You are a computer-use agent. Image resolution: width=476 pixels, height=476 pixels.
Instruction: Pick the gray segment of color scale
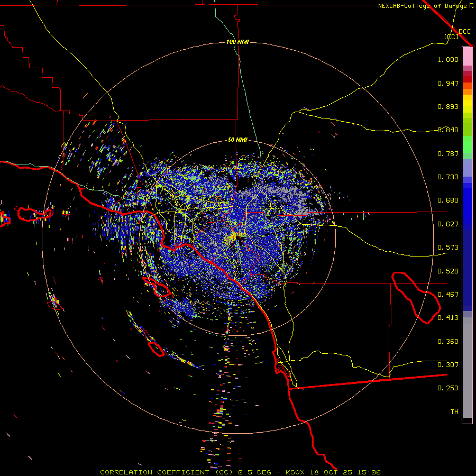(x=467, y=368)
